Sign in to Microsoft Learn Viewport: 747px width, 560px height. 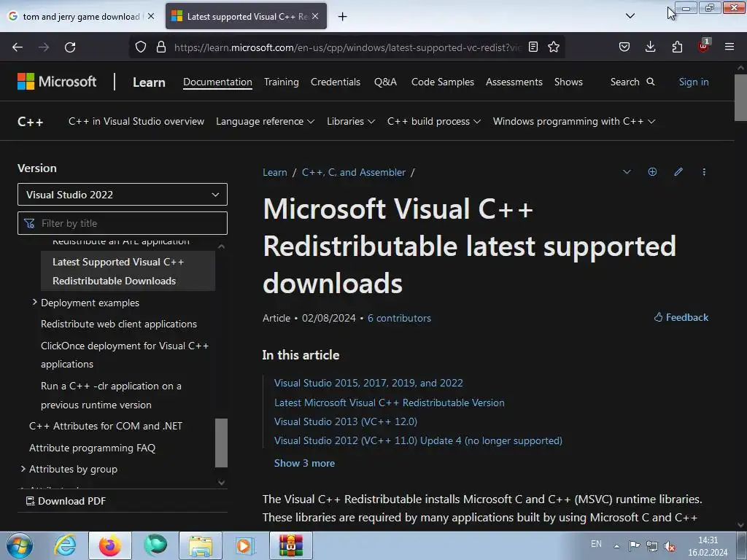click(694, 82)
